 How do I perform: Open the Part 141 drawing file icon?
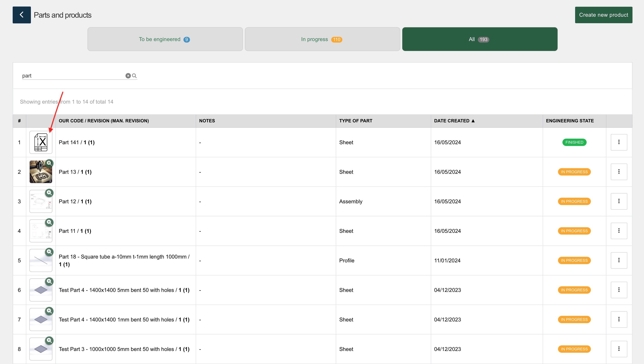pyautogui.click(x=41, y=142)
